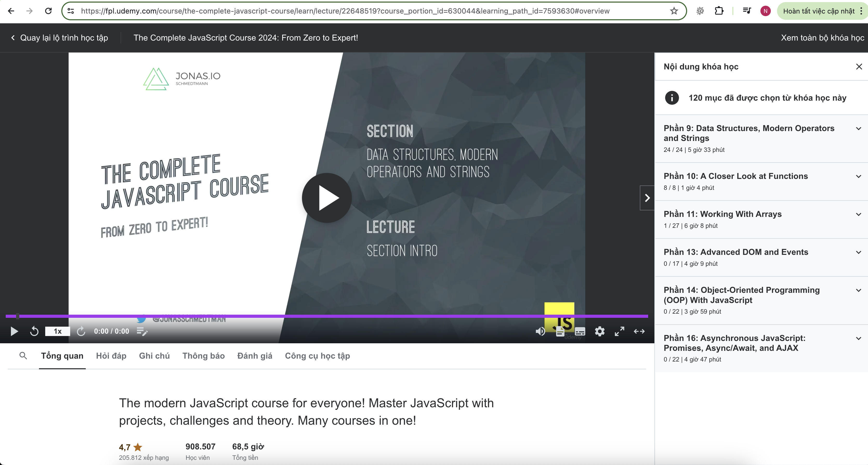Click Xem toàn bộ khóa học link

point(822,38)
